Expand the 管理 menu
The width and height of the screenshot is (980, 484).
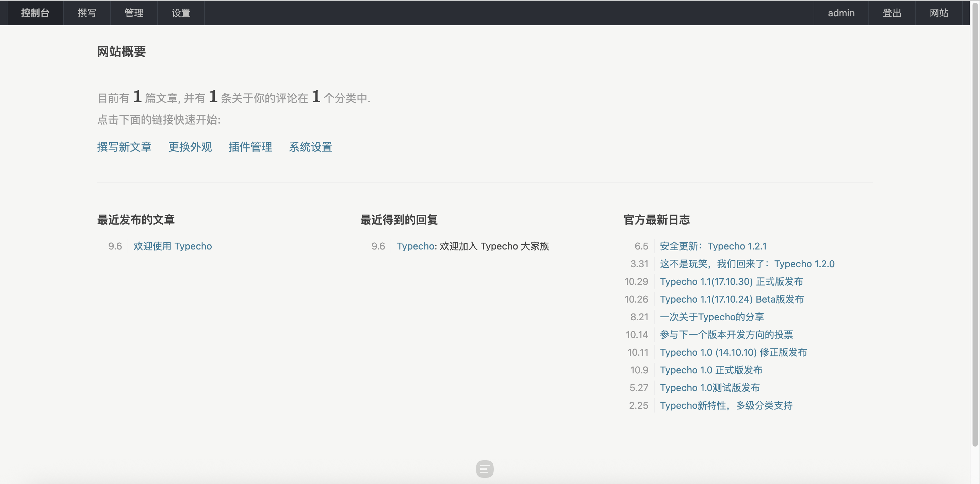point(134,13)
